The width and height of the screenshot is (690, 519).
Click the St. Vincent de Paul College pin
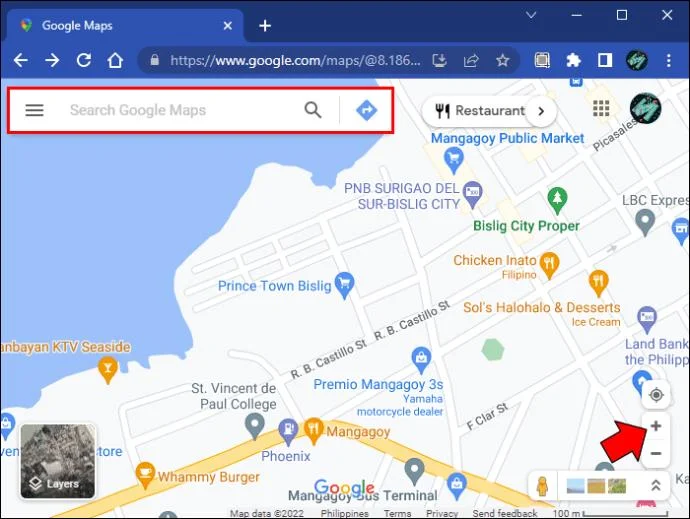[x=254, y=427]
